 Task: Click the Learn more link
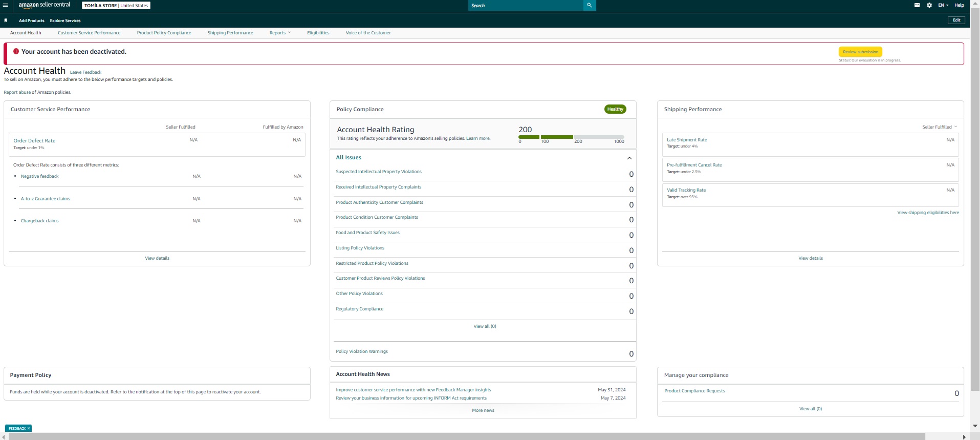pyautogui.click(x=478, y=138)
